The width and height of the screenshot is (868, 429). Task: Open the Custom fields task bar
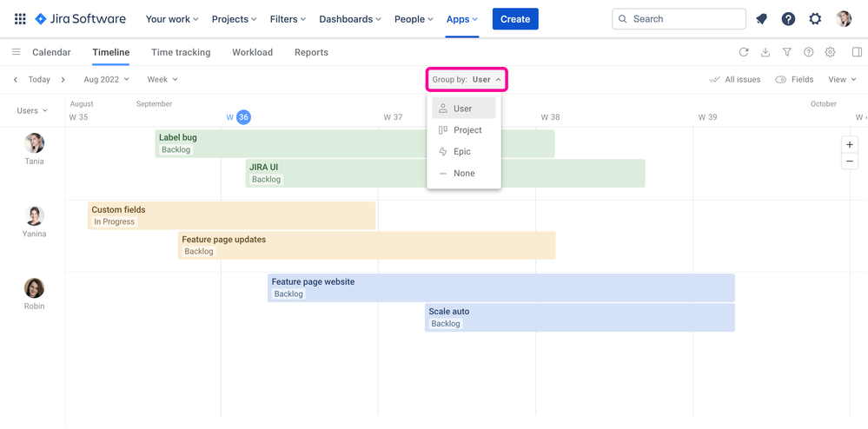[x=231, y=216]
